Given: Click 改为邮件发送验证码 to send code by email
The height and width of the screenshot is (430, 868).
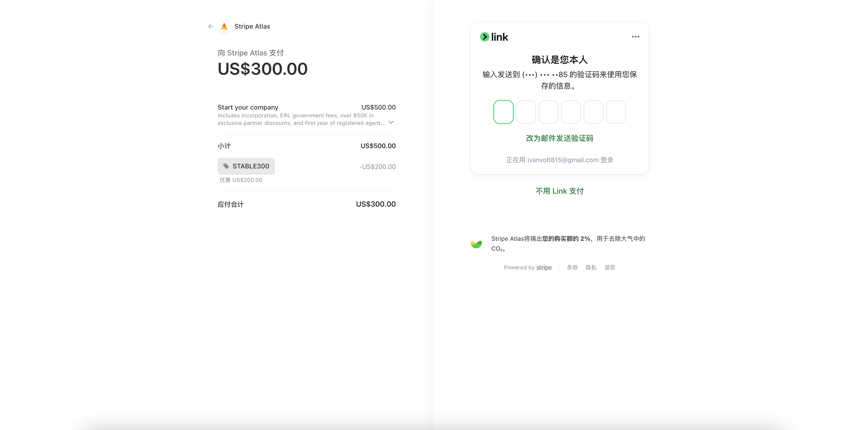Looking at the screenshot, I should click(559, 138).
